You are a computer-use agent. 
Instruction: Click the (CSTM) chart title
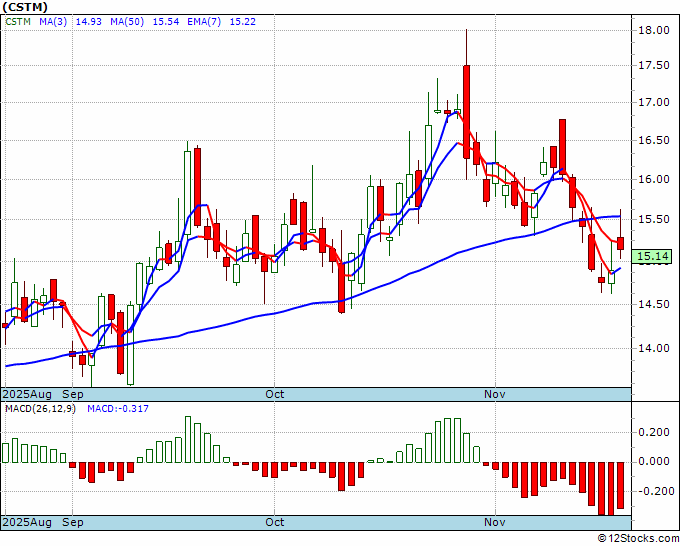[x=25, y=7]
